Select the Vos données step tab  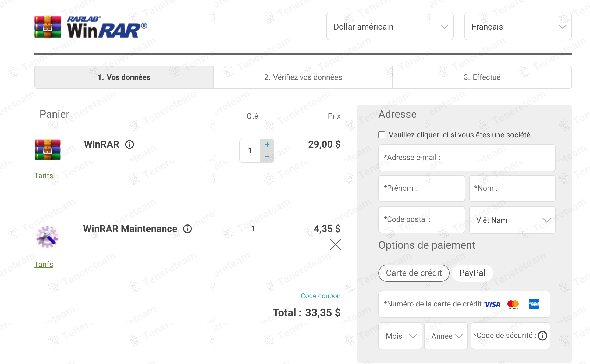[124, 77]
